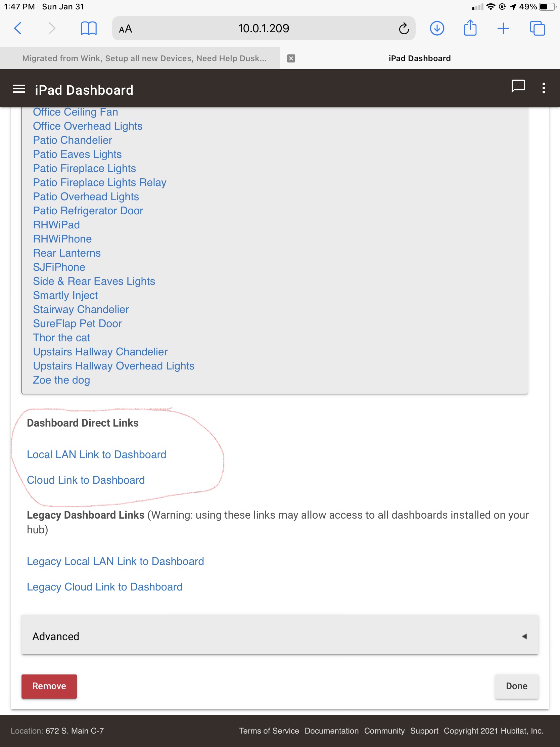Open the Safari bookmarks book icon

(x=89, y=28)
